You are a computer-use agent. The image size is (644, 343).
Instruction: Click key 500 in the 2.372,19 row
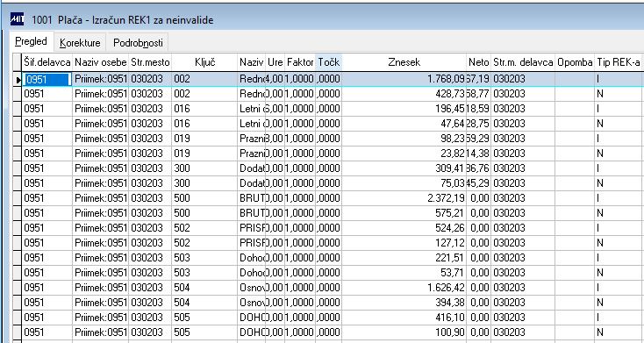click(x=205, y=198)
